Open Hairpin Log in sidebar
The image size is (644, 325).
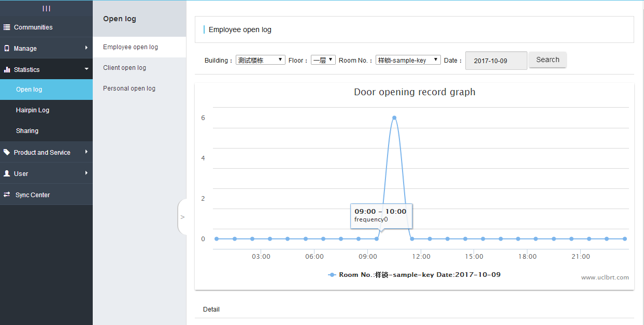33,110
